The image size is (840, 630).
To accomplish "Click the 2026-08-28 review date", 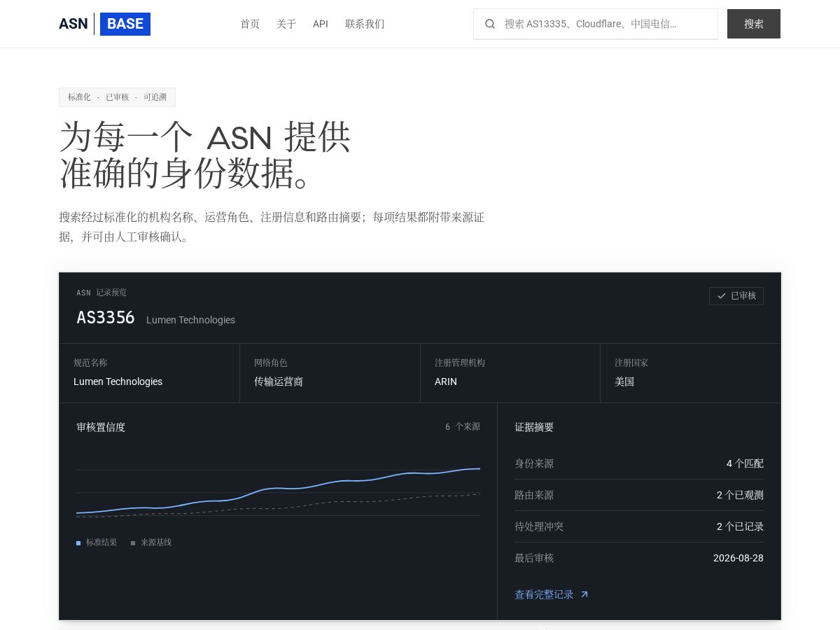I will pyautogui.click(x=738, y=558).
